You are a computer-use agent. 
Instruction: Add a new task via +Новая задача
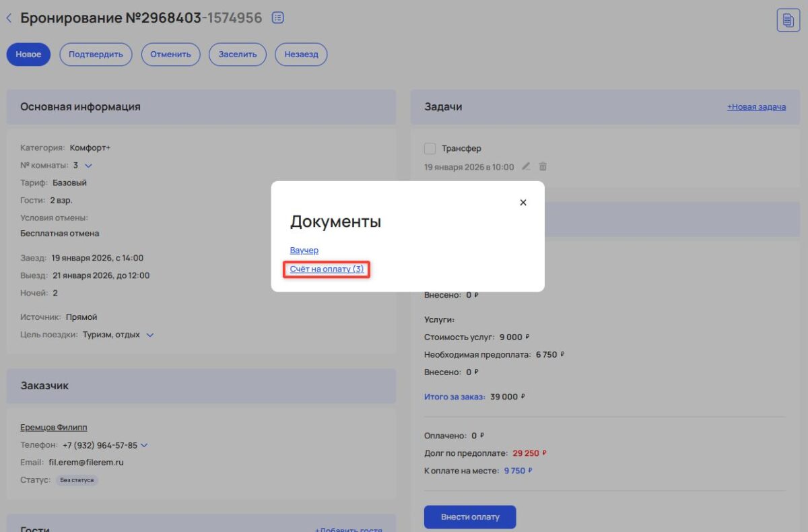pyautogui.click(x=756, y=106)
